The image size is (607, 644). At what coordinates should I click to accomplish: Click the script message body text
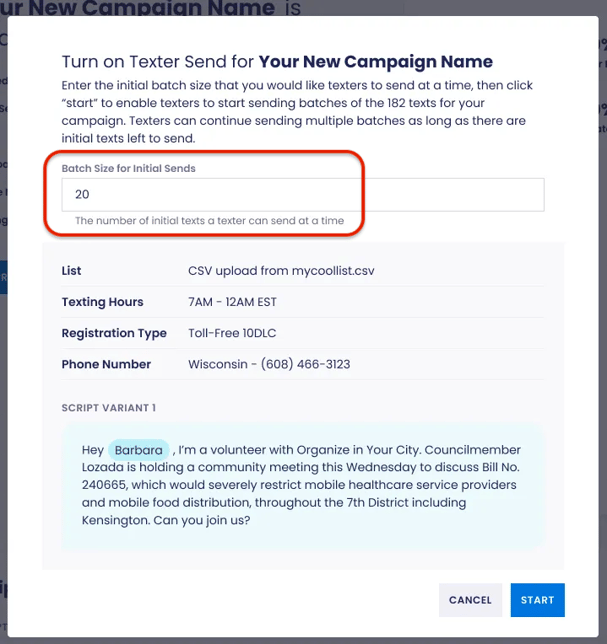[300, 485]
